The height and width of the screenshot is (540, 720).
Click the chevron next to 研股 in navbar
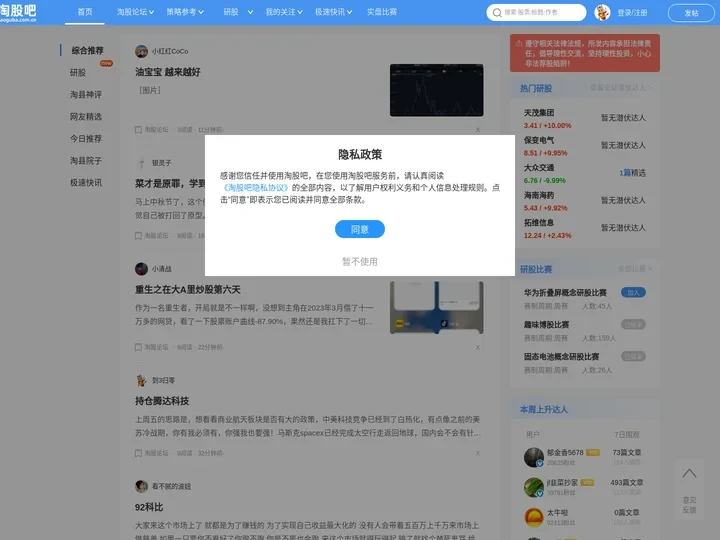click(x=250, y=12)
